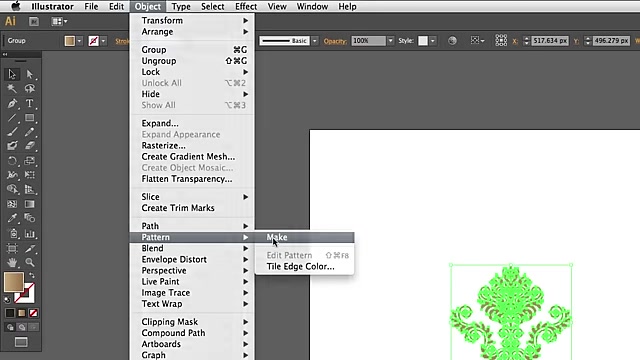Swap fill and stroke colors

pyautogui.click(x=32, y=276)
